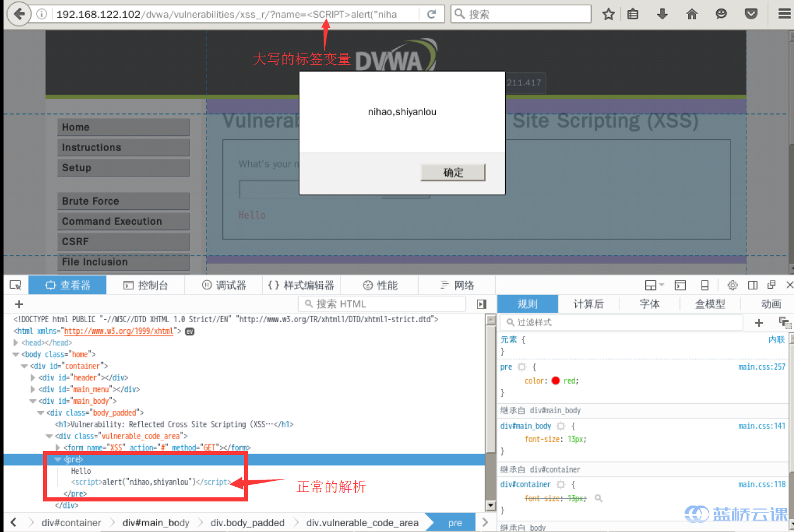Screen dimensions: 794x532
Task: Click the browser 搜索 search box
Action: (x=521, y=14)
